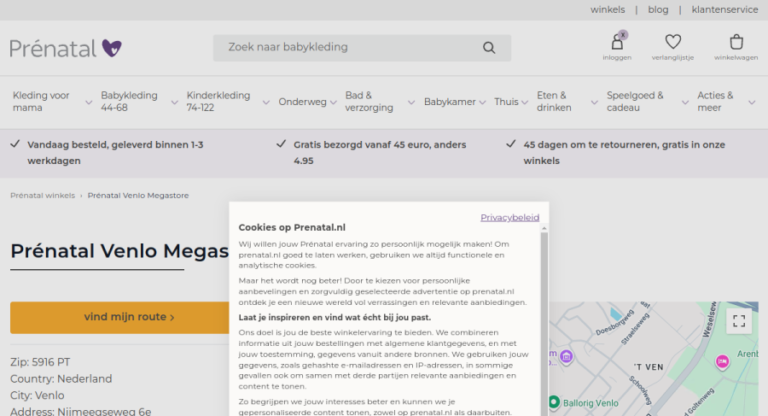The width and height of the screenshot is (768, 416).
Task: Click the pink hotel marker on map
Action: click(x=722, y=362)
